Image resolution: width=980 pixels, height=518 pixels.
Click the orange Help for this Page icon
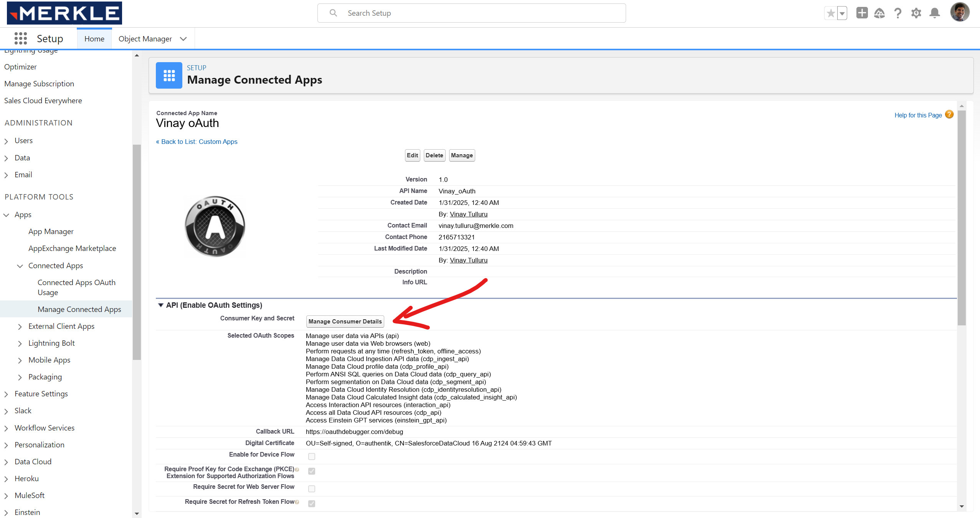tap(949, 114)
